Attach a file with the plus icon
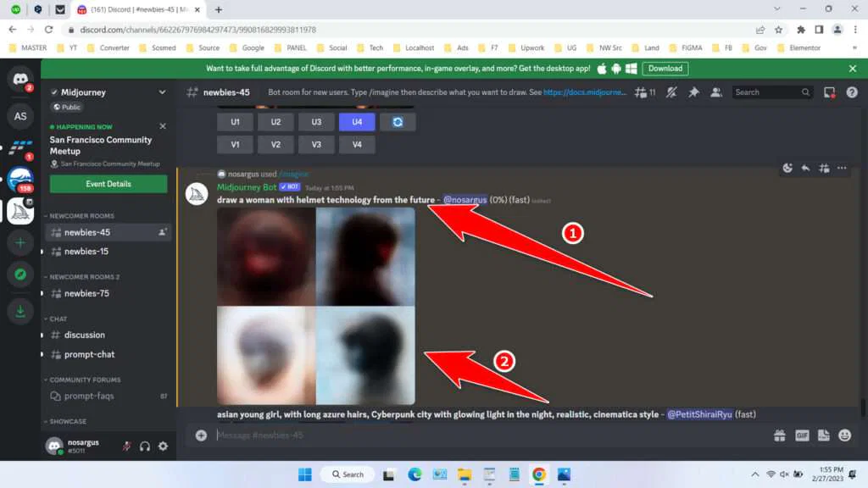Image resolution: width=868 pixels, height=488 pixels. point(200,435)
